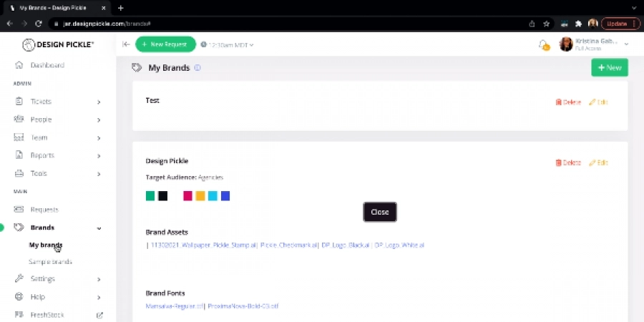Click the Design Pickle logo
Image resolution: width=644 pixels, height=322 pixels.
(x=58, y=44)
